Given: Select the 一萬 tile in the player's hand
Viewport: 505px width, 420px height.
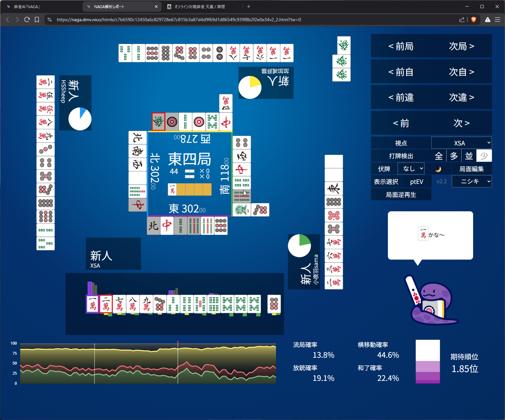Looking at the screenshot, I should coord(93,304).
